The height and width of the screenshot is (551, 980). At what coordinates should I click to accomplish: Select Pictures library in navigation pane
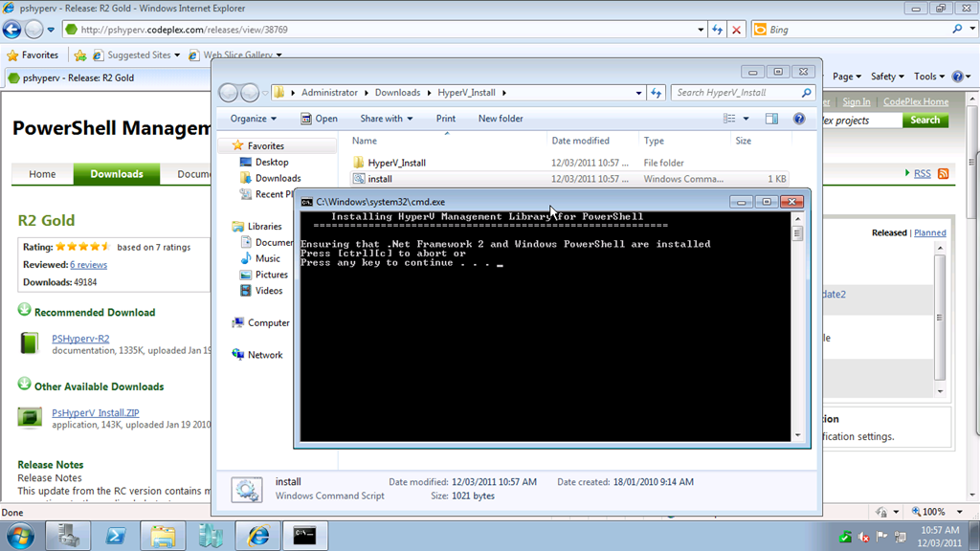point(271,275)
